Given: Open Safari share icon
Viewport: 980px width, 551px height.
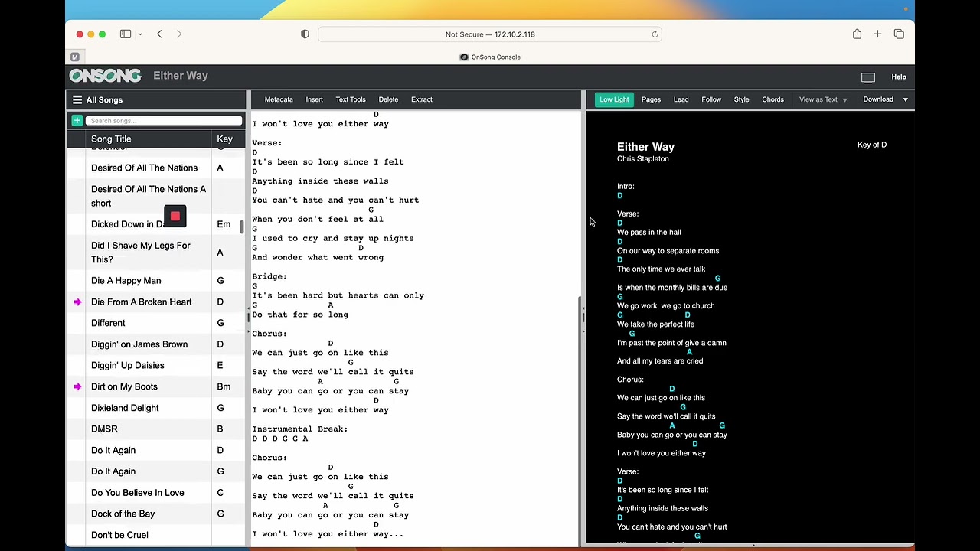Looking at the screenshot, I should click(857, 34).
